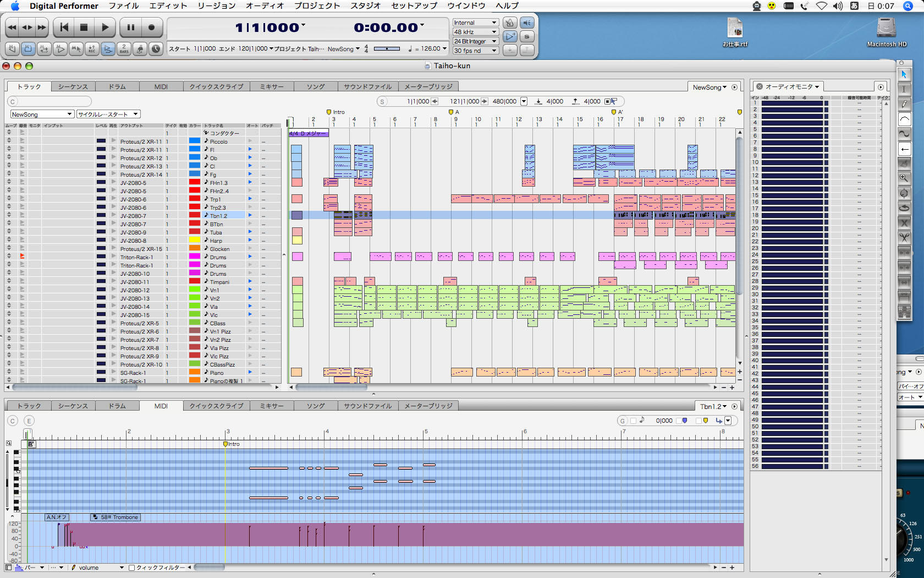Viewport: 924px width, 578px height.
Task: Switch to the ミキサー tab in upper pane
Action: point(272,86)
